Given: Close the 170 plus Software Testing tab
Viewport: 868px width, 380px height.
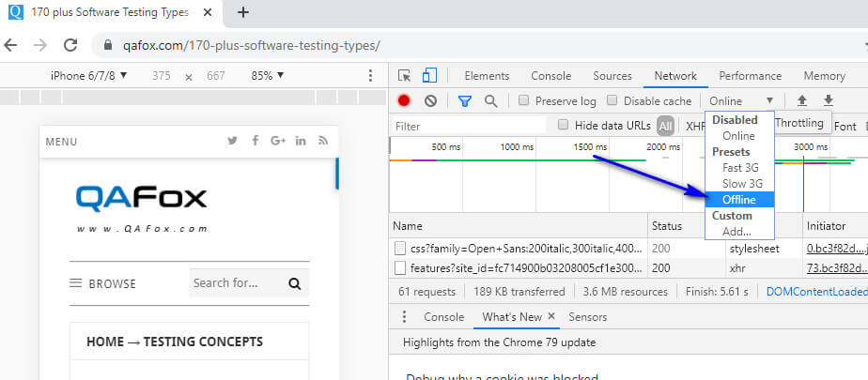Looking at the screenshot, I should [x=208, y=12].
